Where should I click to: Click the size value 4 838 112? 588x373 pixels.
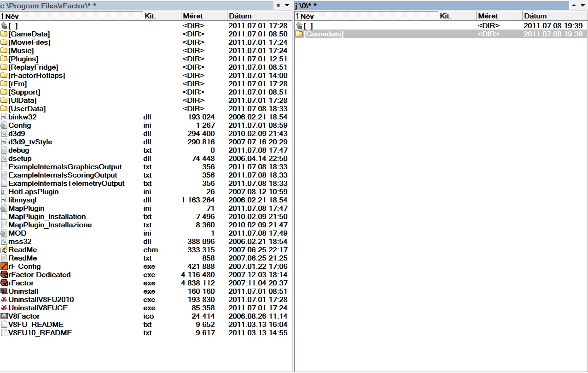(x=198, y=283)
